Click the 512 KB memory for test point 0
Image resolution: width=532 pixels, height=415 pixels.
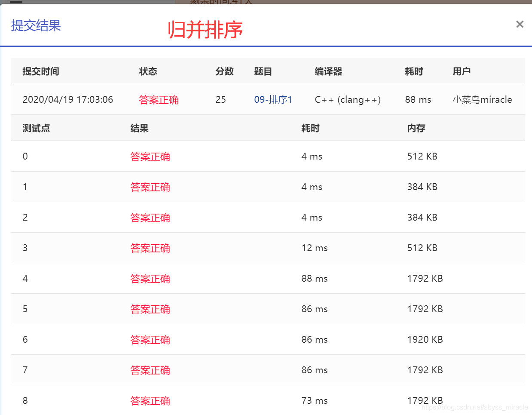click(422, 157)
